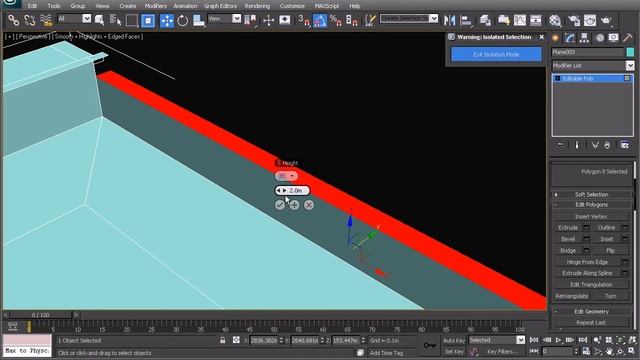Image resolution: width=640 pixels, height=360 pixels.
Task: Open Select by Name dialog
Action: pyautogui.click(x=116, y=20)
